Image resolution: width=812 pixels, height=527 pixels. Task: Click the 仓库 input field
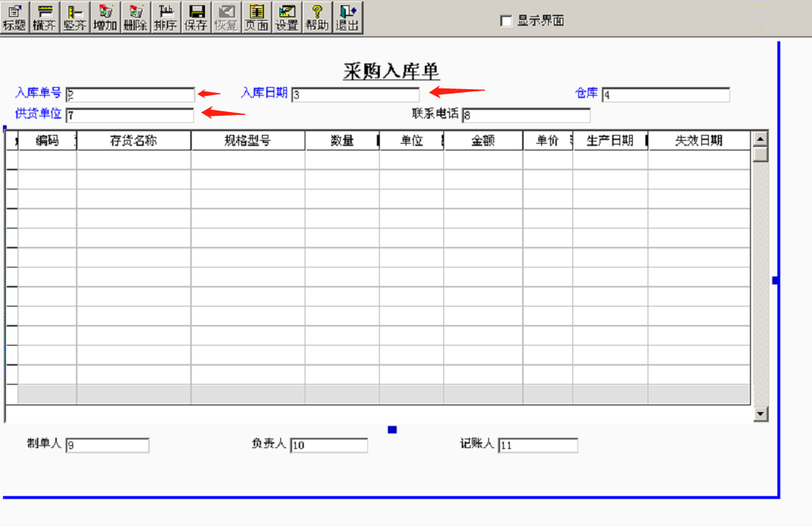[666, 94]
